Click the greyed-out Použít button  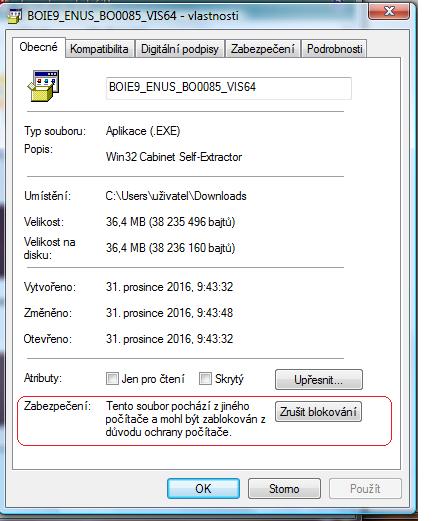(x=365, y=489)
